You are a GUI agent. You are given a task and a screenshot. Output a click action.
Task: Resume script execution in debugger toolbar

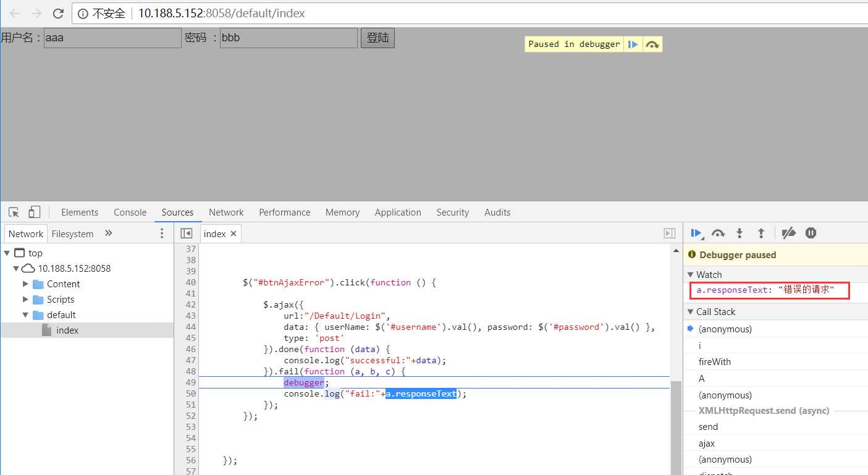coord(696,233)
